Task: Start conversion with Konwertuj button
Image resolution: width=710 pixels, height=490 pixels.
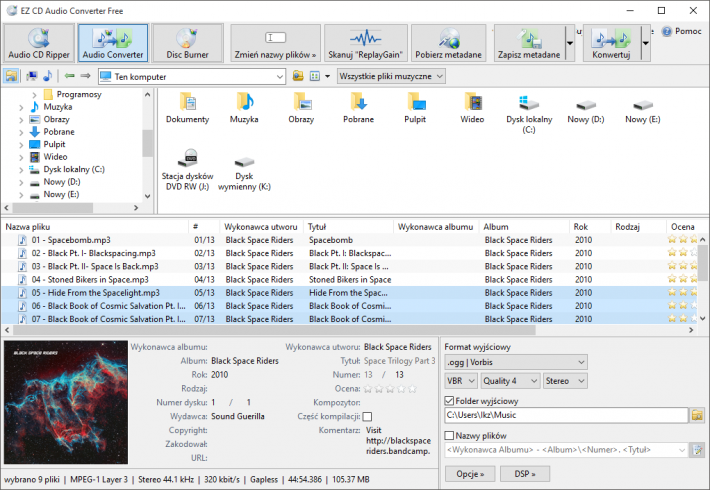Action: point(611,43)
